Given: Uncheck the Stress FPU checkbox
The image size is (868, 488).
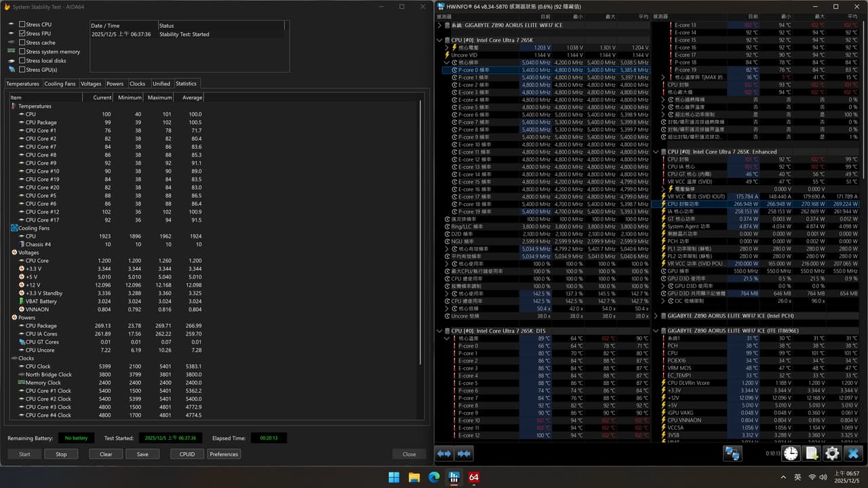Looking at the screenshot, I should point(22,33).
